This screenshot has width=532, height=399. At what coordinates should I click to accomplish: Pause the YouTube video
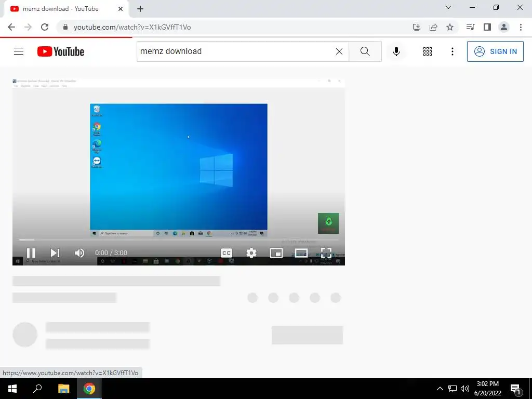[x=31, y=253]
